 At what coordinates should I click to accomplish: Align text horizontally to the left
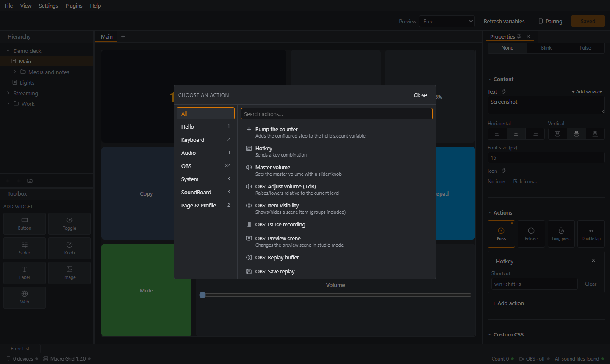coord(497,134)
